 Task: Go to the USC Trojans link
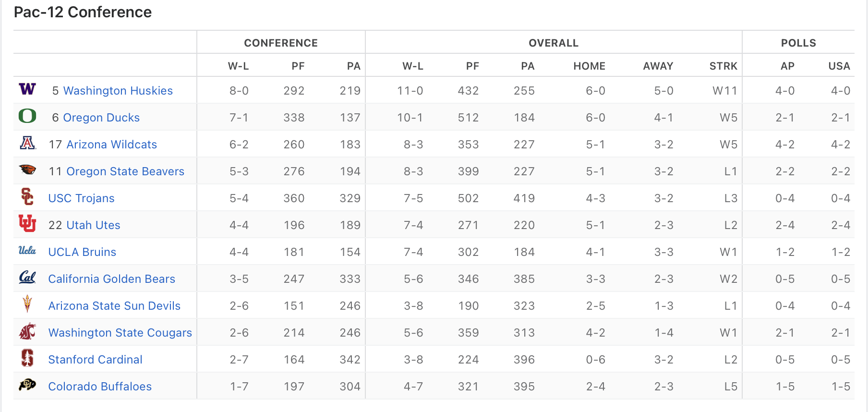(81, 198)
